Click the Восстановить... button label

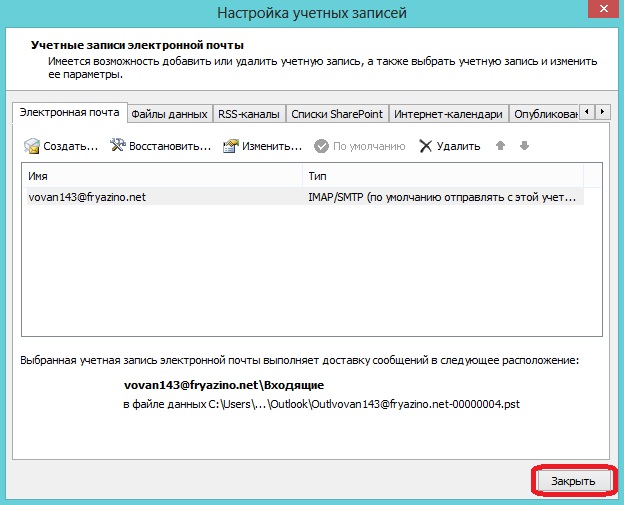click(170, 146)
